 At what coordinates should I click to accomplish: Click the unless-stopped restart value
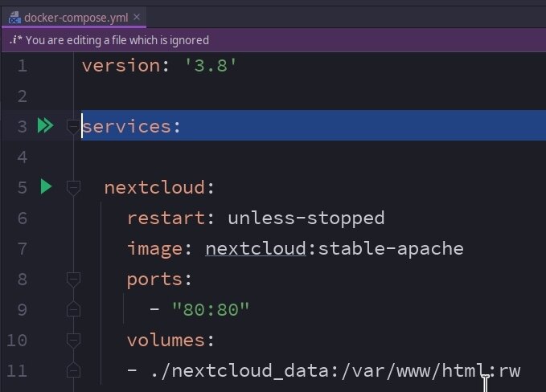(x=306, y=218)
